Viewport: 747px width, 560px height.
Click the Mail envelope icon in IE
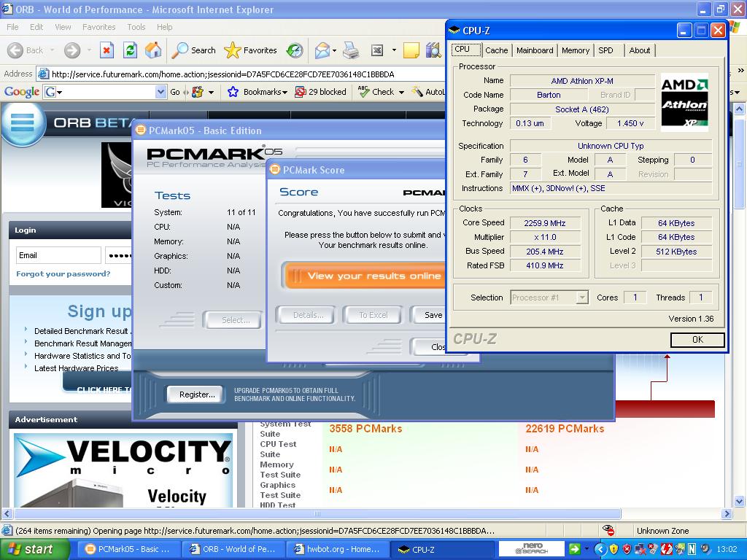click(322, 50)
